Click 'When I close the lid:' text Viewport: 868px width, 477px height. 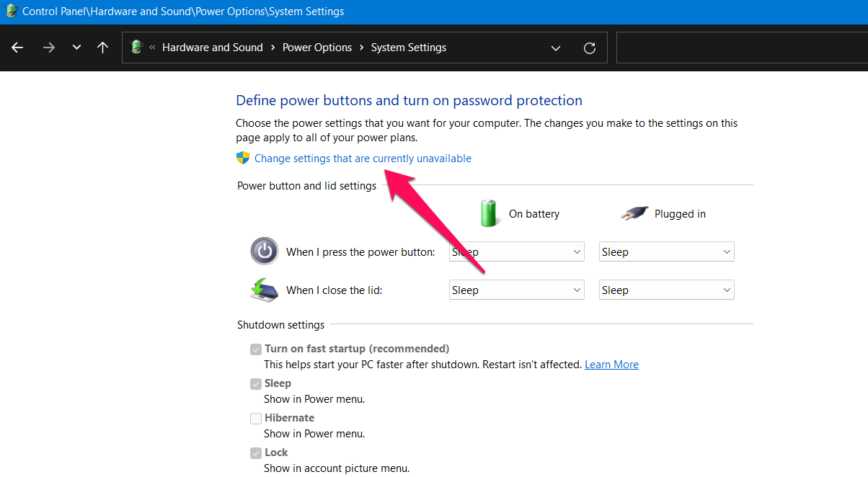tap(334, 290)
